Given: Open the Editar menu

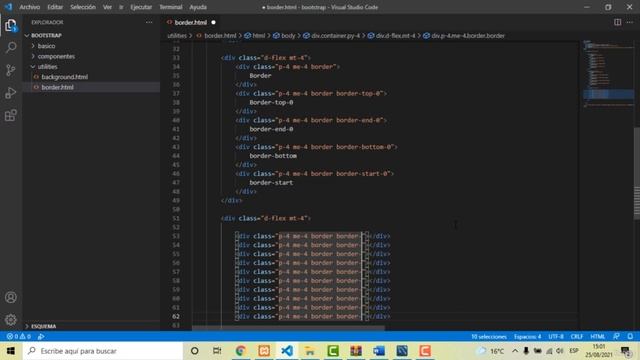Looking at the screenshot, I should click(x=55, y=7).
